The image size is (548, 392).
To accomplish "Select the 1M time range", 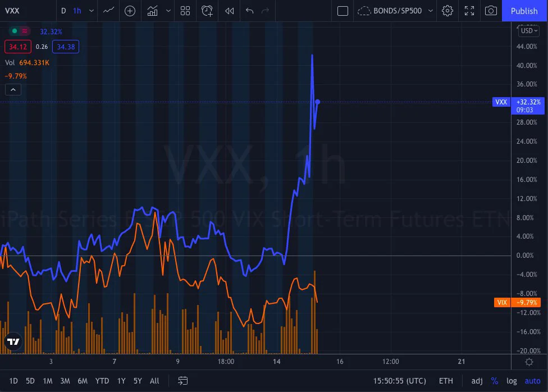I will click(x=48, y=381).
